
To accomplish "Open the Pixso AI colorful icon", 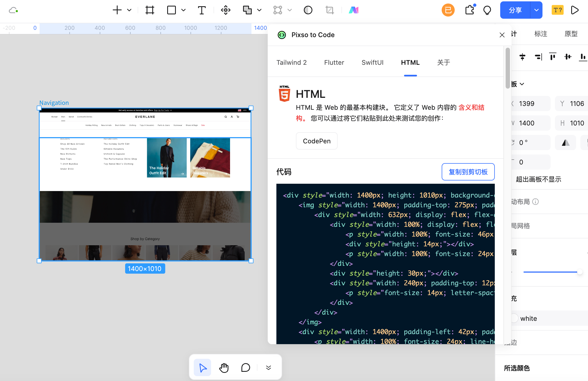I will click(x=354, y=10).
